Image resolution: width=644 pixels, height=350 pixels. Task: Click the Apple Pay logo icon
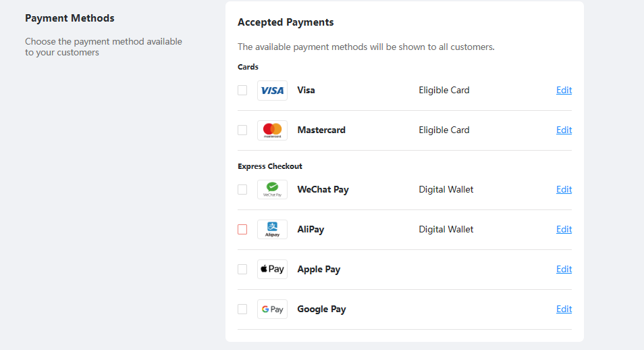272,270
